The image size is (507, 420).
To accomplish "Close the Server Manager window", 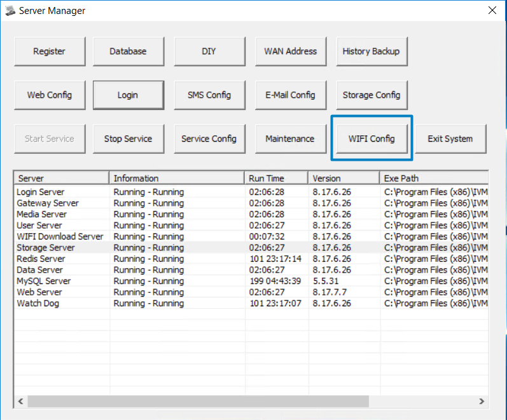I will 492,10.
